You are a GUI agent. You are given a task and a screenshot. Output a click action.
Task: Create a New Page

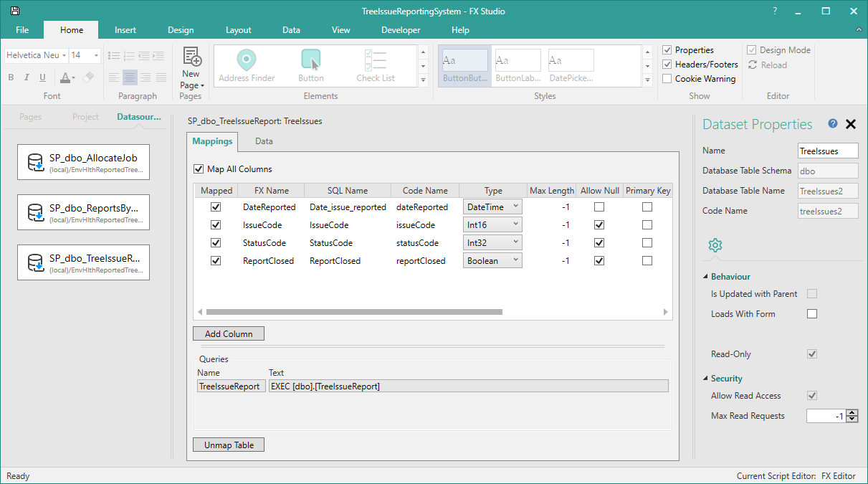pos(191,65)
